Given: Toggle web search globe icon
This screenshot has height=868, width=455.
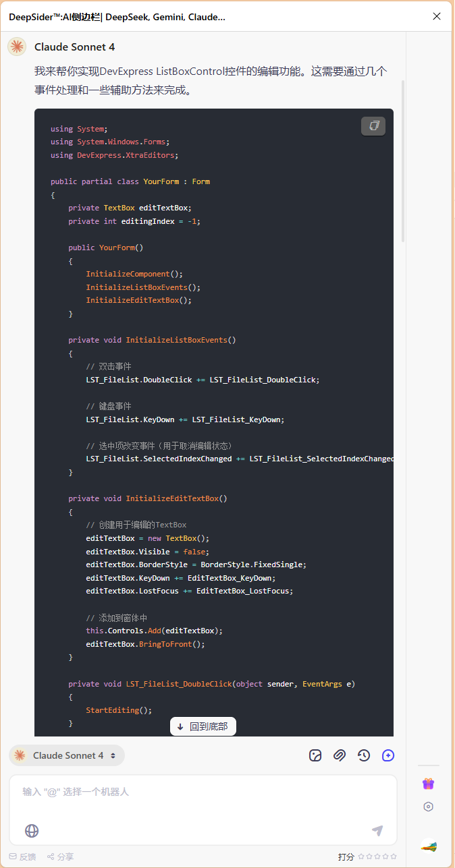Looking at the screenshot, I should (x=32, y=831).
